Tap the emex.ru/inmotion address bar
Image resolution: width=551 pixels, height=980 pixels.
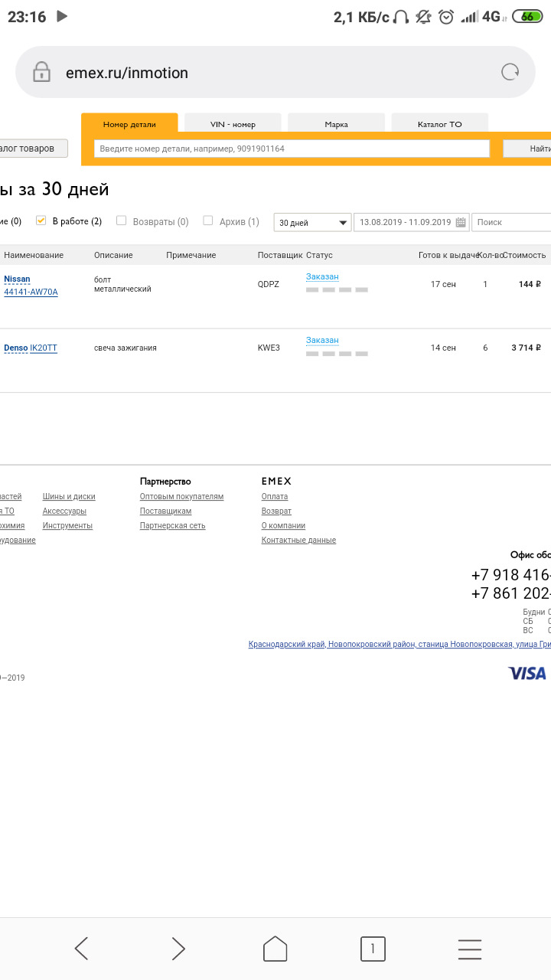tap(275, 72)
